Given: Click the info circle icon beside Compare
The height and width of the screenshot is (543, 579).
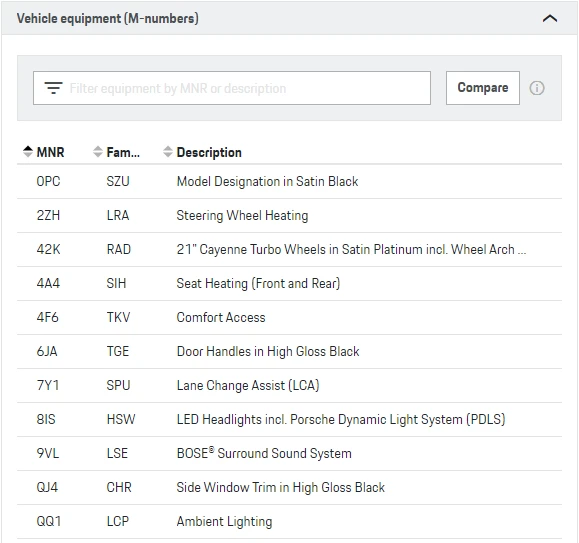Looking at the screenshot, I should point(537,88).
